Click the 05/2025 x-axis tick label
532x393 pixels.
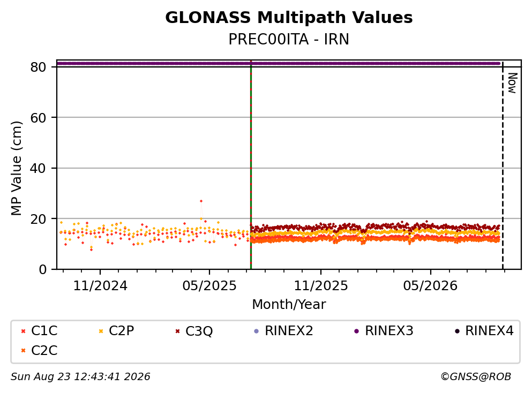[209, 286]
